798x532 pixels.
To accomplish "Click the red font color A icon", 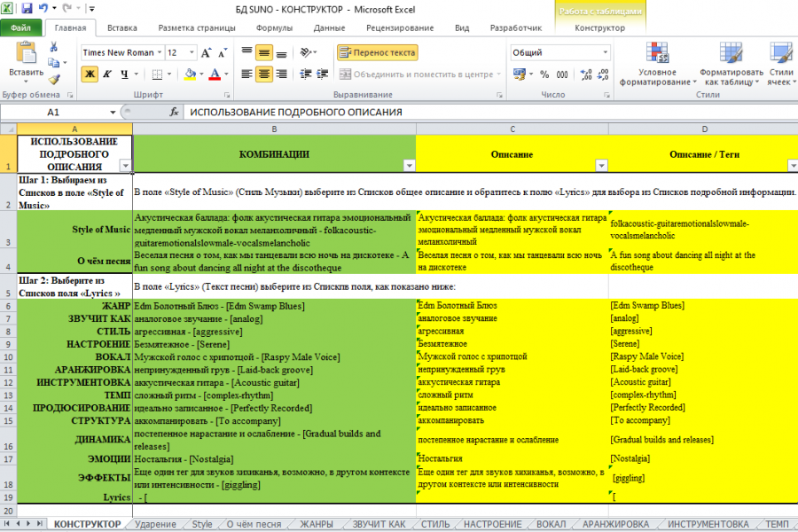I will tap(215, 74).
